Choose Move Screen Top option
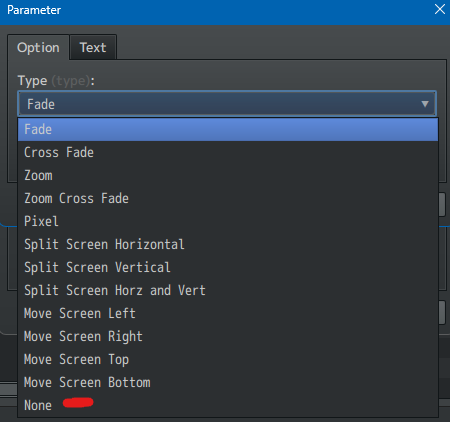This screenshot has width=450, height=422. click(228, 359)
